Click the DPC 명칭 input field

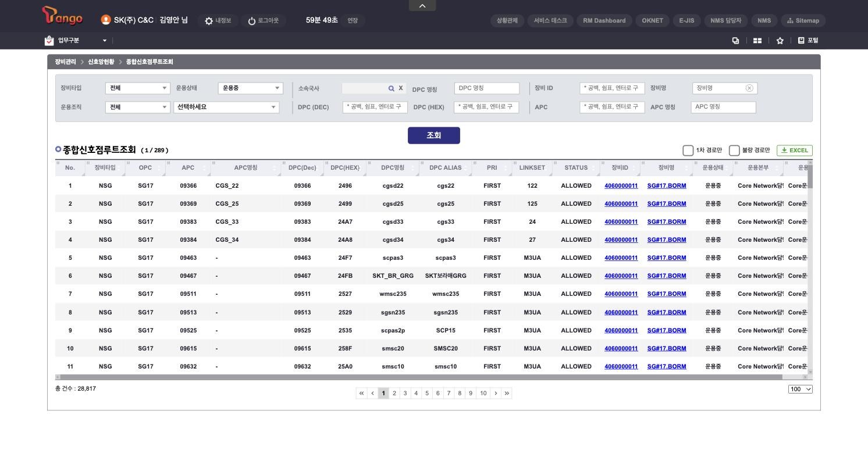[x=487, y=88]
